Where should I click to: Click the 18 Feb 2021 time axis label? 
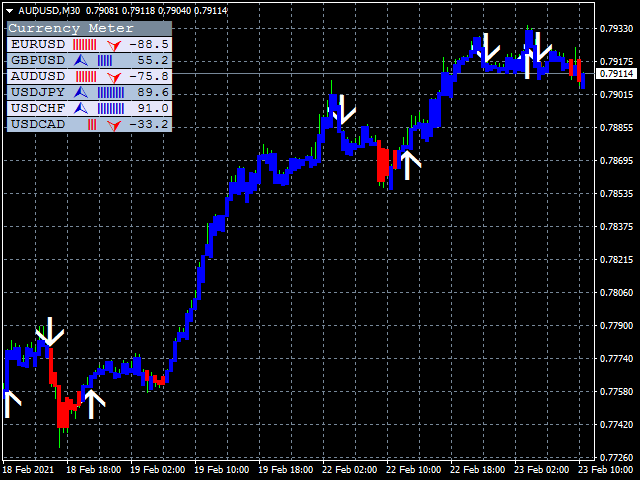[x=28, y=470]
